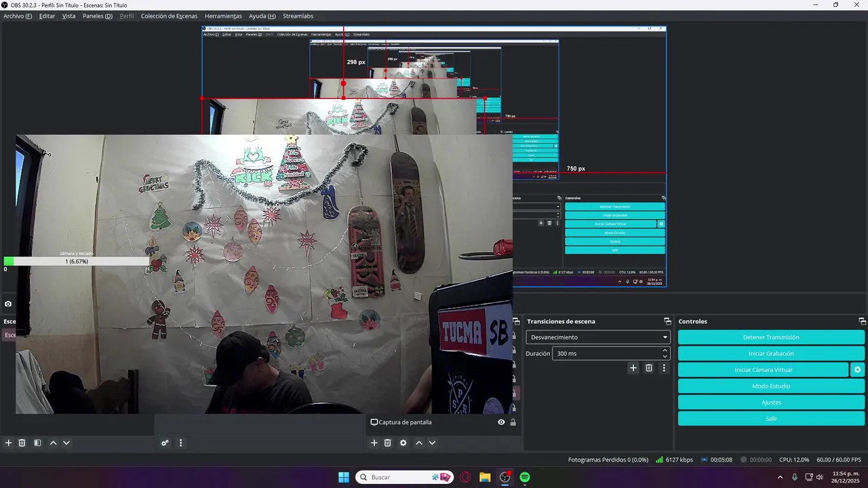This screenshot has width=868, height=488.
Task: Toggle lock on Captura de pantalla source
Action: (513, 422)
